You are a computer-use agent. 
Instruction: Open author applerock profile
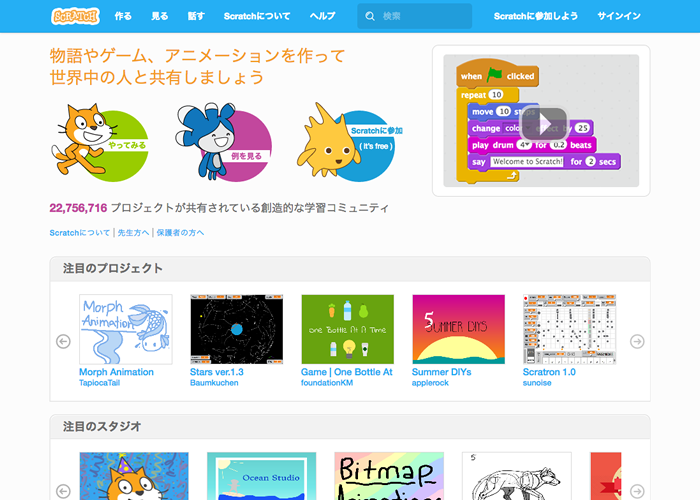click(430, 383)
